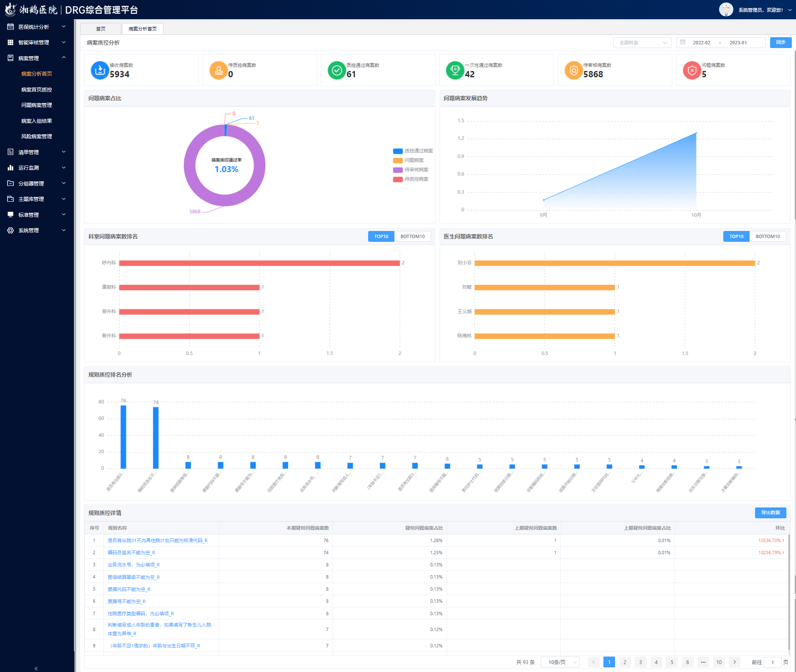Click the 导出数据 export button
This screenshot has height=672, width=796.
(771, 513)
